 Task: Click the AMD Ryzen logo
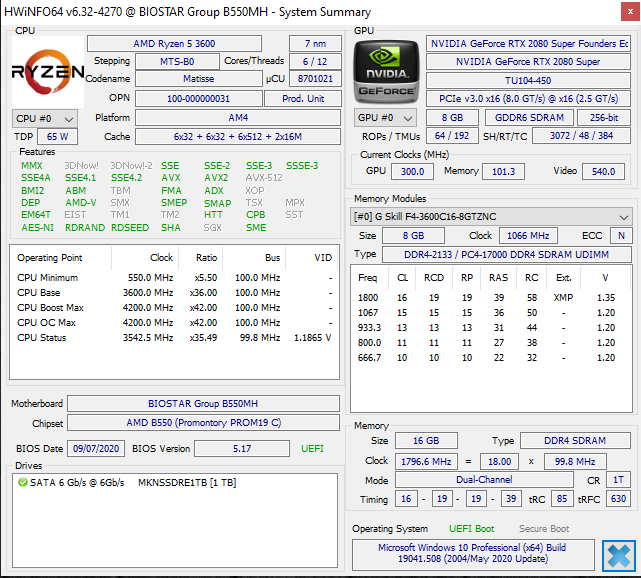pyautogui.click(x=48, y=72)
